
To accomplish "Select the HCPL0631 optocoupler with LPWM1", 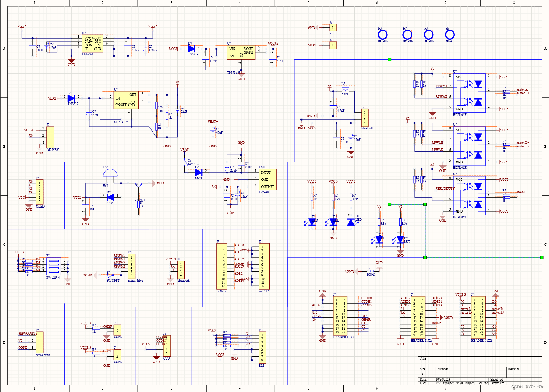I will [x=469, y=146].
